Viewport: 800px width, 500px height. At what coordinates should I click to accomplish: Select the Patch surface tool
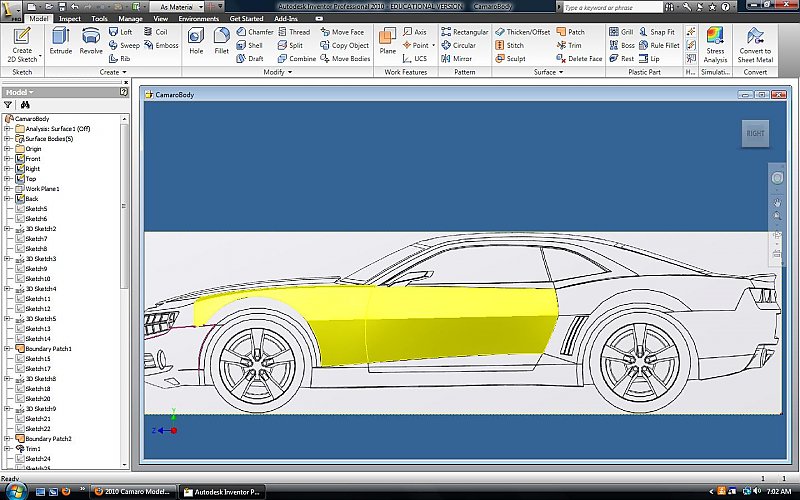pyautogui.click(x=571, y=32)
